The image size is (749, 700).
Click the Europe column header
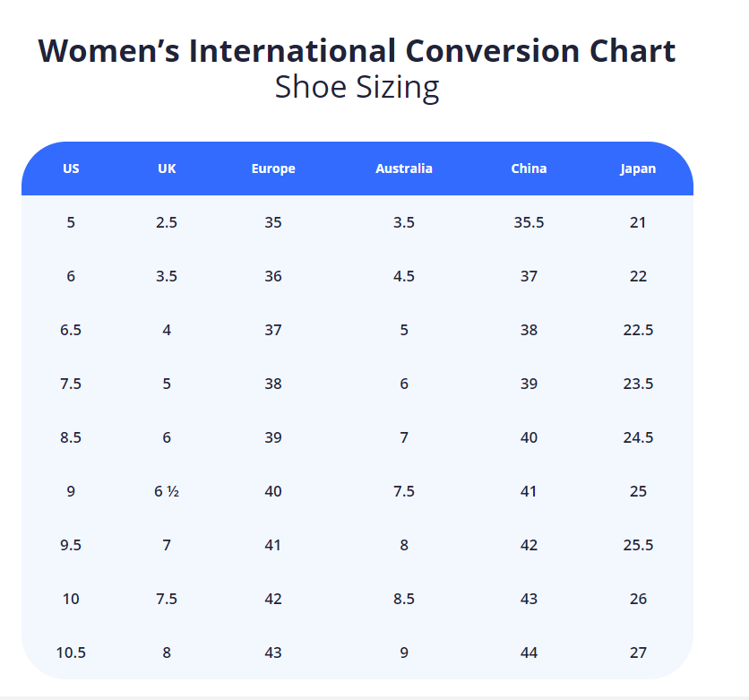pyautogui.click(x=273, y=169)
